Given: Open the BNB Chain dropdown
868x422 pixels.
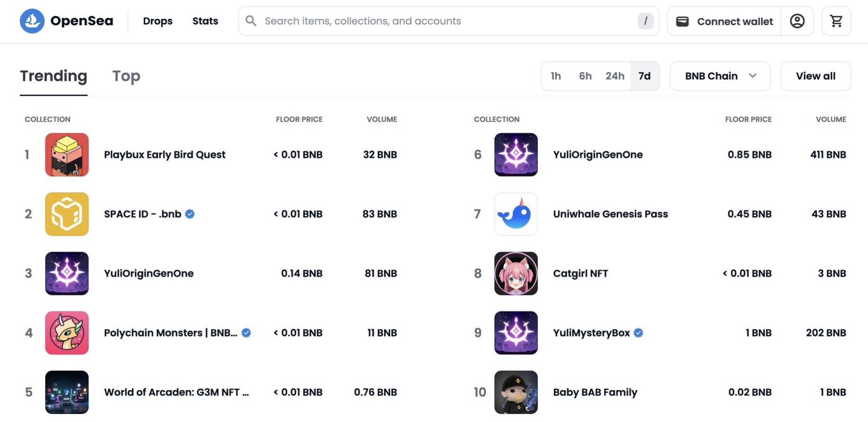Looking at the screenshot, I should (x=720, y=76).
